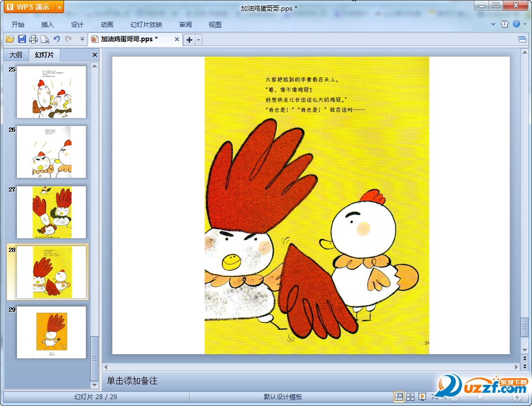Undo the last action
The height and width of the screenshot is (406, 532).
point(57,39)
